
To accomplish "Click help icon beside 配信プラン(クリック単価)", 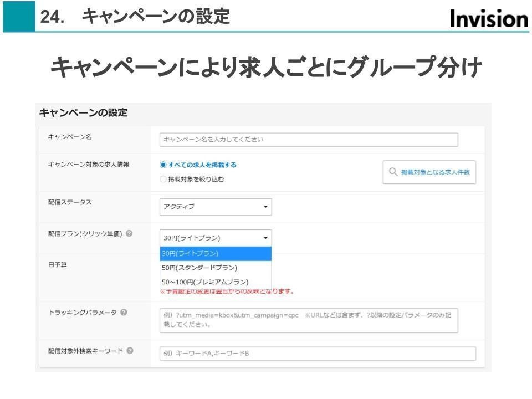I will point(129,233).
